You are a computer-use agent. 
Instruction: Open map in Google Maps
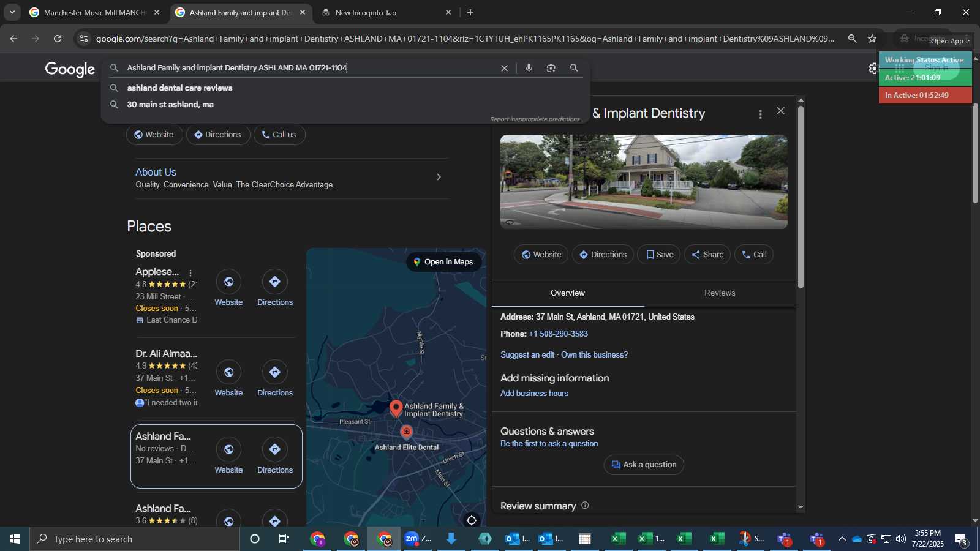(443, 262)
